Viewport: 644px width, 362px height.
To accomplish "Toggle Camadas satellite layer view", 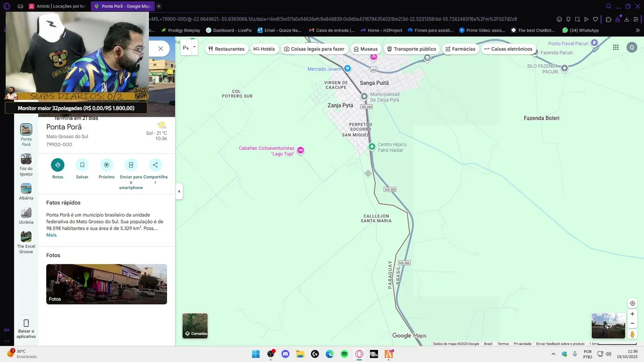I will [195, 326].
